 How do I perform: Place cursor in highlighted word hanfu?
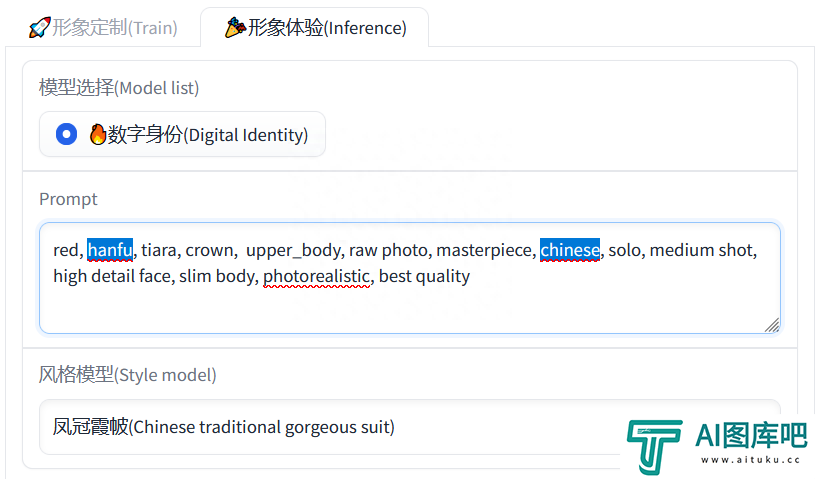pos(110,250)
